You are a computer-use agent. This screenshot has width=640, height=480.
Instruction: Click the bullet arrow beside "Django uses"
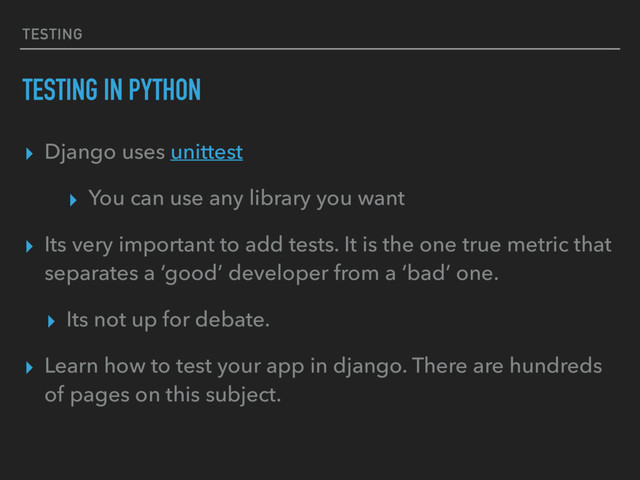(28, 154)
